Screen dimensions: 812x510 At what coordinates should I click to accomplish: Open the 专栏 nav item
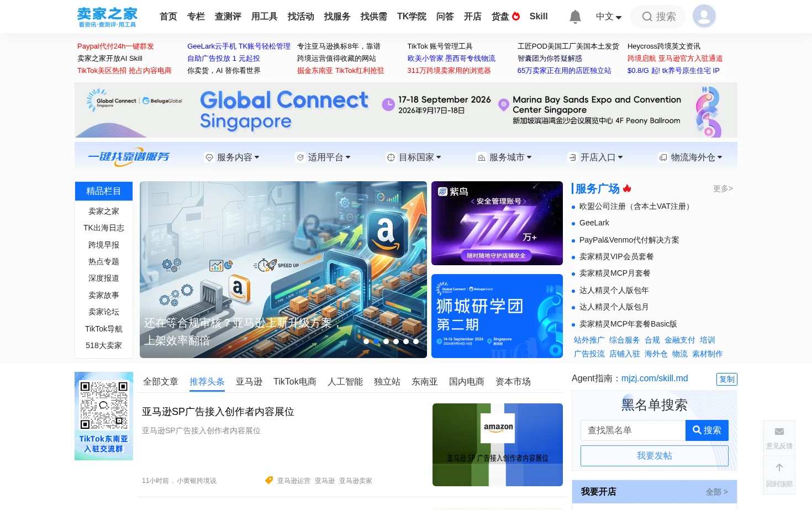click(196, 17)
